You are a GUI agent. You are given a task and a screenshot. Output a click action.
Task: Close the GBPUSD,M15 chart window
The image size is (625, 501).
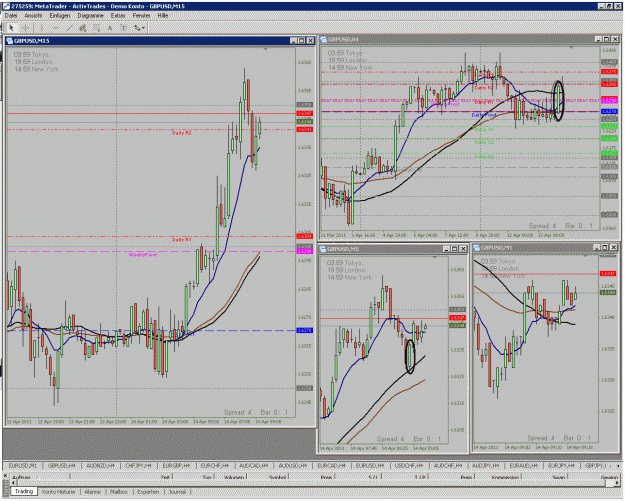point(311,41)
